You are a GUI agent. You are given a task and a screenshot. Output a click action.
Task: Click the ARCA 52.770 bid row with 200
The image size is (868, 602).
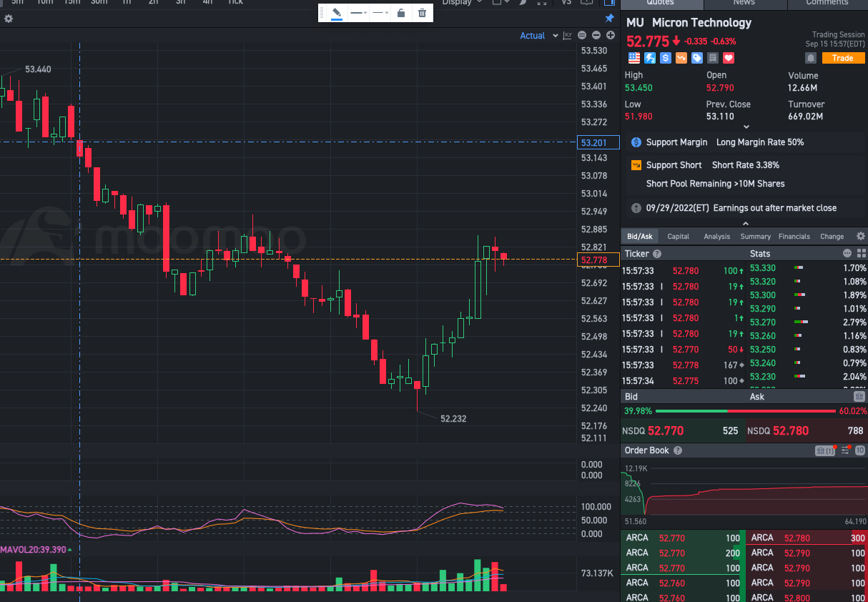pyautogui.click(x=682, y=553)
